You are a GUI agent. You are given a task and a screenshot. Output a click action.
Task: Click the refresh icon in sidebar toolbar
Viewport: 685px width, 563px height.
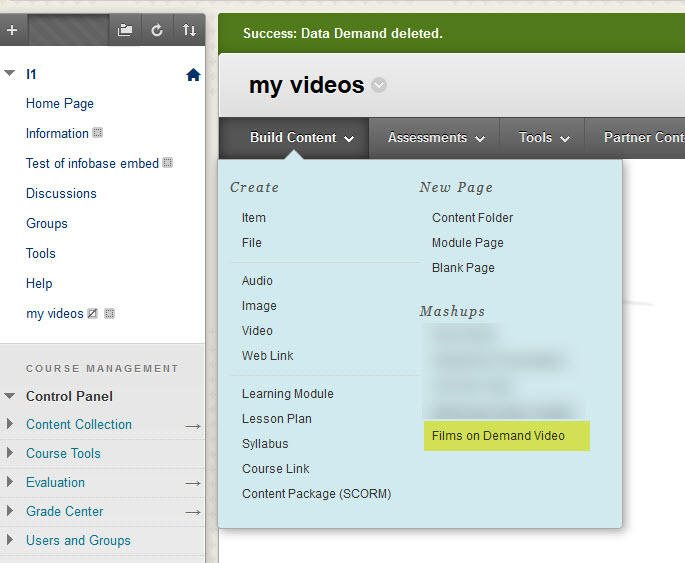pos(157,30)
